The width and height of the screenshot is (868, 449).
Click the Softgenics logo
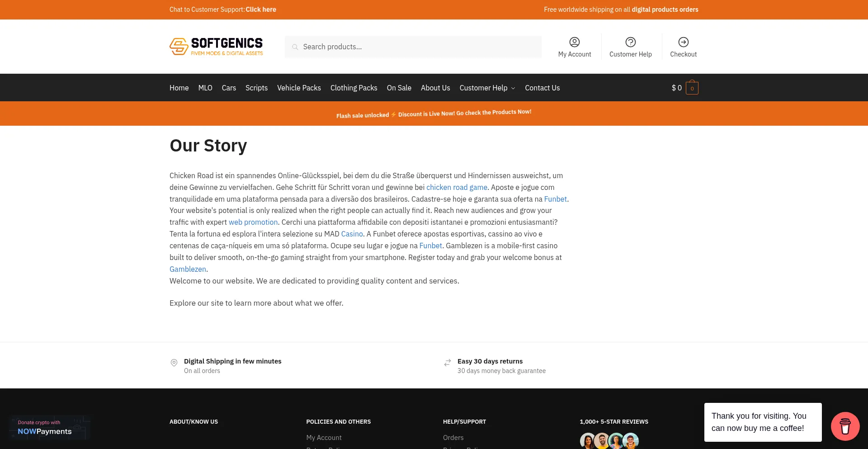[x=216, y=47]
